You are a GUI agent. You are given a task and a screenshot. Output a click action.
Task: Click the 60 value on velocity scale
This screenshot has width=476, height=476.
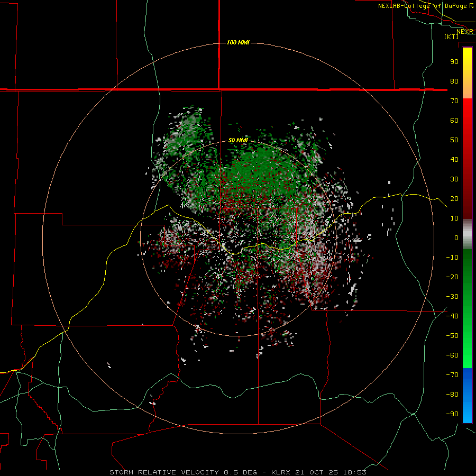coord(454,120)
